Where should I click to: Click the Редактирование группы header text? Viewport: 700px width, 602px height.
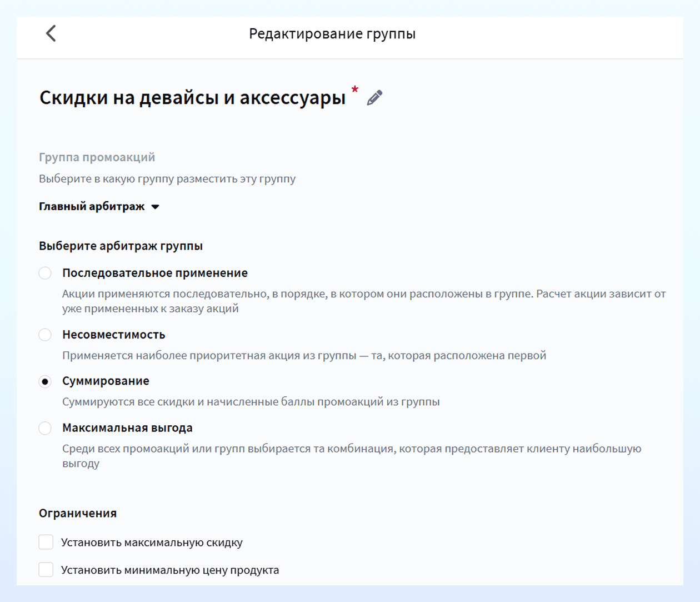(332, 34)
